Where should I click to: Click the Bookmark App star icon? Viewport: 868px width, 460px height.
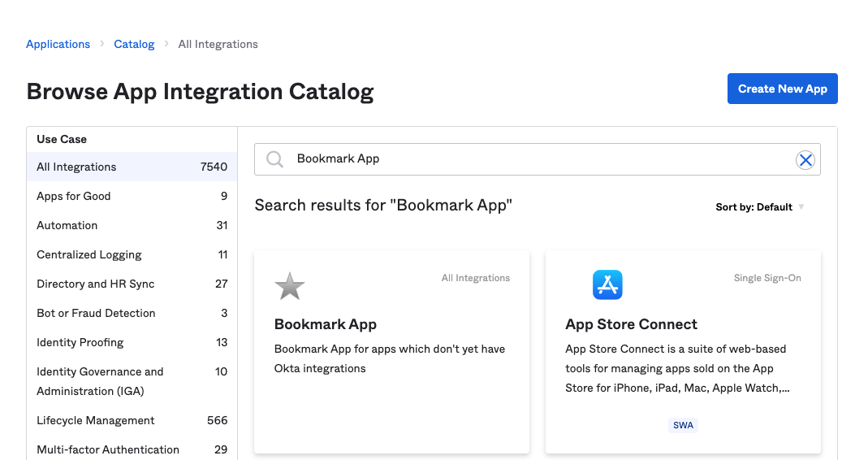pyautogui.click(x=290, y=286)
